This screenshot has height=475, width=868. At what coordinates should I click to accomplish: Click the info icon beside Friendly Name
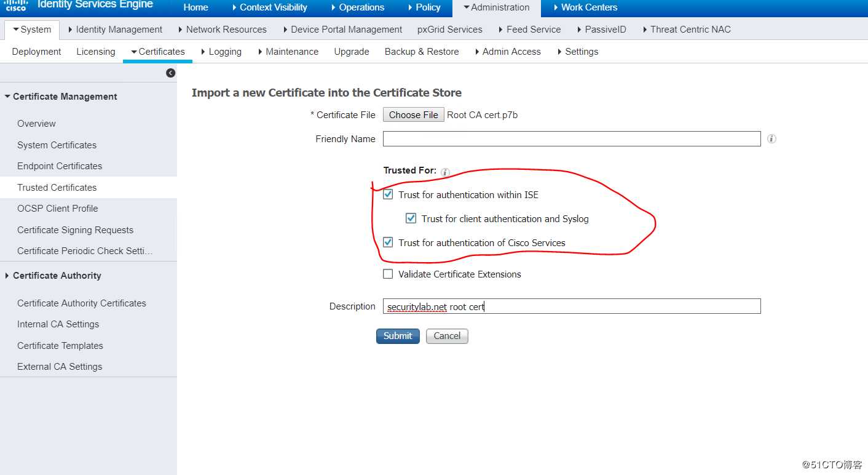click(x=771, y=139)
